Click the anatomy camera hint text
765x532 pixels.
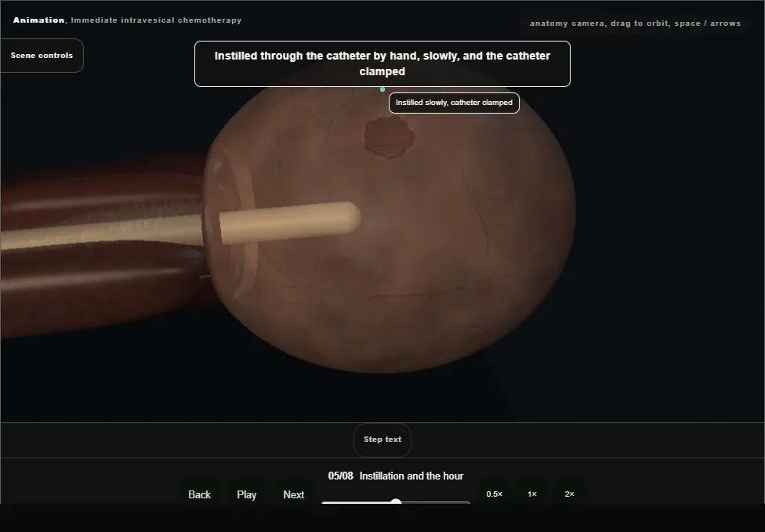point(635,24)
